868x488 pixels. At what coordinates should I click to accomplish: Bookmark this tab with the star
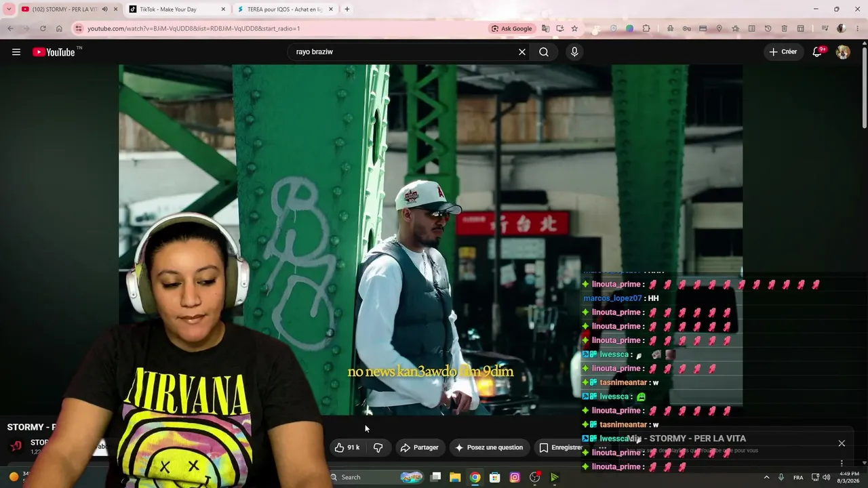(x=574, y=28)
